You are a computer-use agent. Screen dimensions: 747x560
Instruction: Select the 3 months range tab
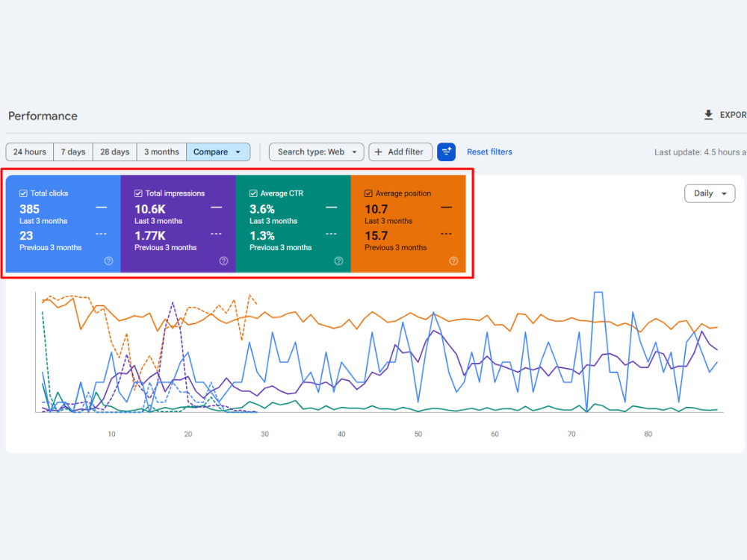tap(161, 152)
